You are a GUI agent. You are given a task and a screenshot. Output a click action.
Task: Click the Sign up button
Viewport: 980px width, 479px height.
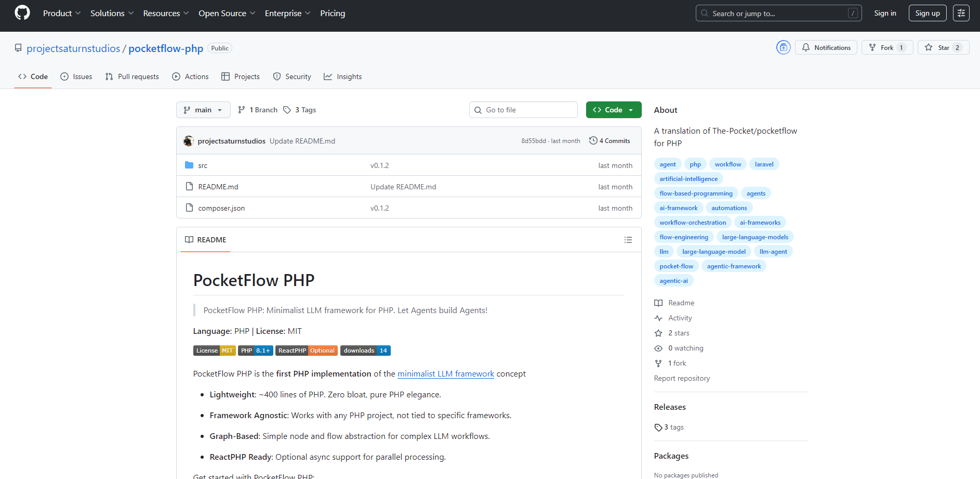927,12
